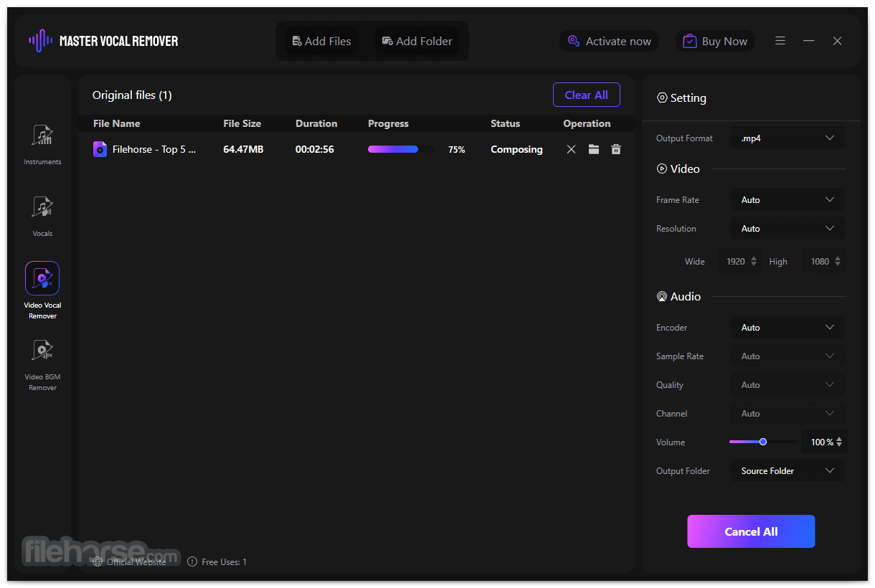
Task: Click the 75% progress percentage
Action: pos(457,150)
